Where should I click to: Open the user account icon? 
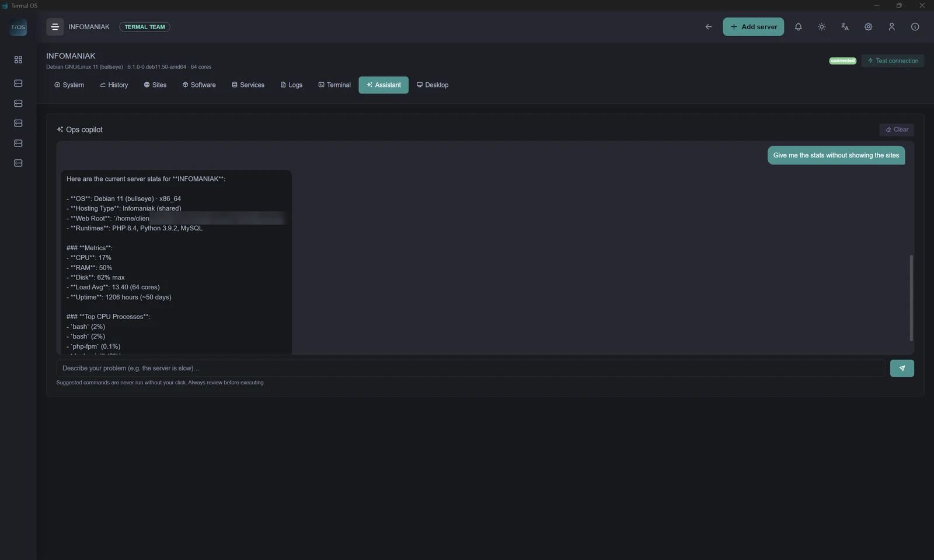[891, 27]
